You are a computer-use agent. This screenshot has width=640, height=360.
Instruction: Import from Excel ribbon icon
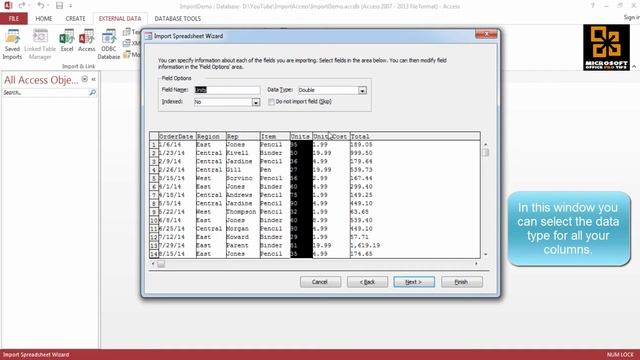pyautogui.click(x=67, y=41)
